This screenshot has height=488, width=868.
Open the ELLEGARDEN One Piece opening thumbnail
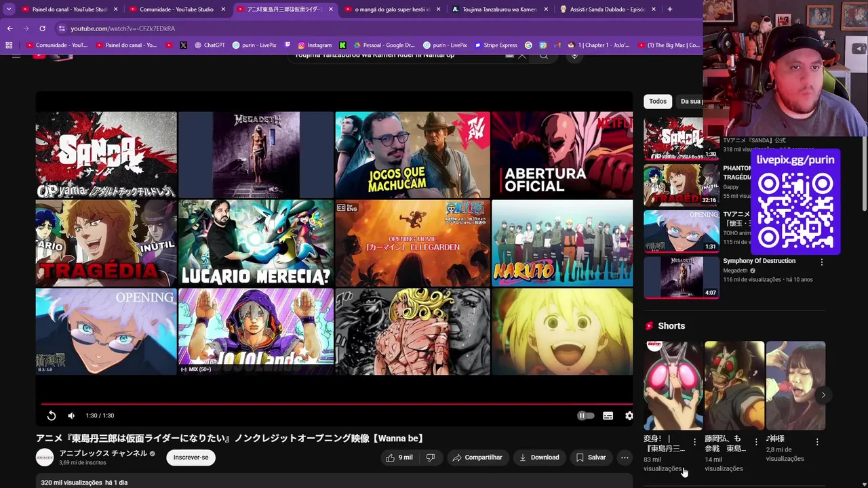[412, 243]
